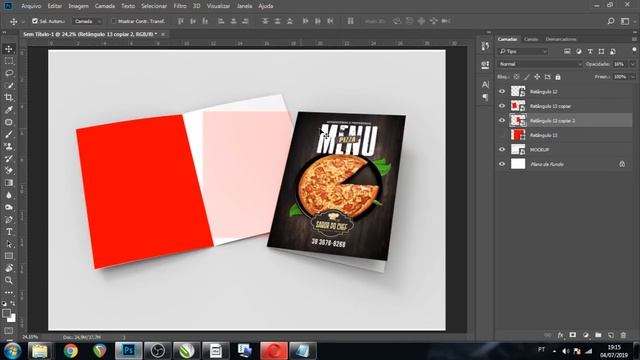Select the Rectangle shape tool
This screenshot has width=640, height=360.
(9, 256)
